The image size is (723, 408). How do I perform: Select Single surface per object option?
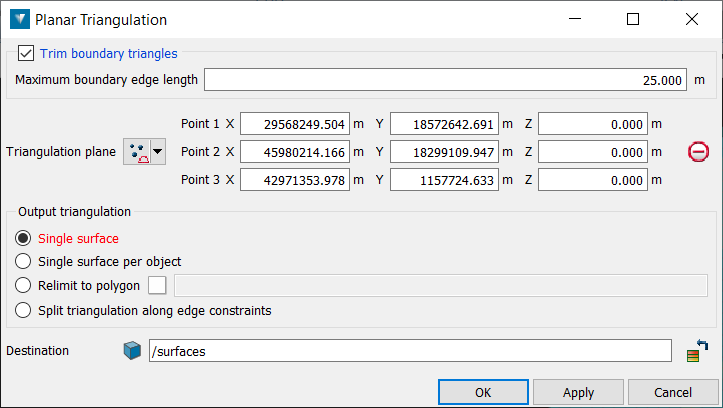click(25, 262)
